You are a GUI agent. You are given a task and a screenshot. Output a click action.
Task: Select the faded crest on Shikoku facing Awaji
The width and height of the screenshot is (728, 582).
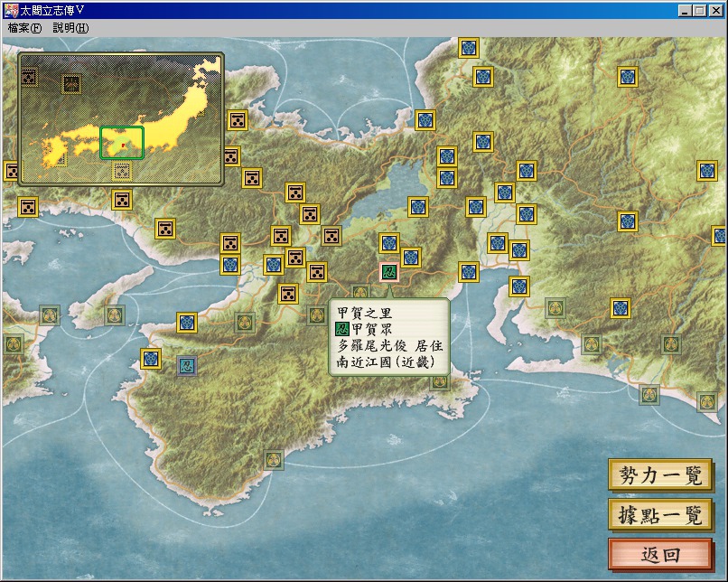click(49, 315)
